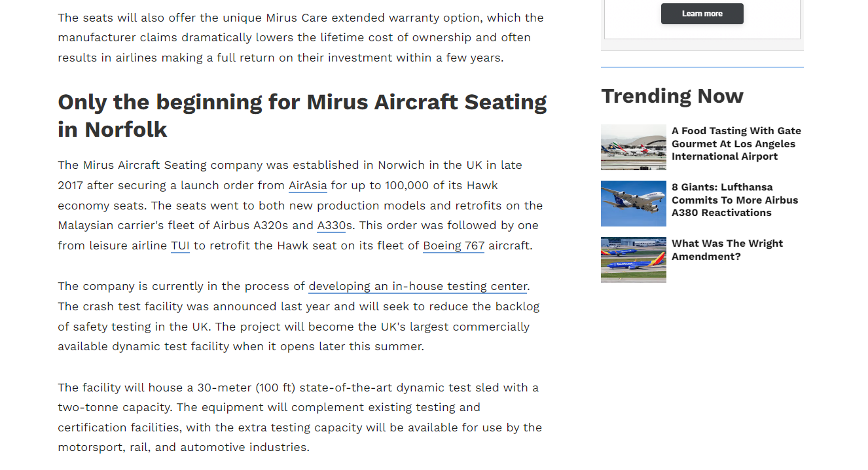Click 'Only the beginning for Mirus' heading
The height and width of the screenshot is (470, 868).
(302, 116)
